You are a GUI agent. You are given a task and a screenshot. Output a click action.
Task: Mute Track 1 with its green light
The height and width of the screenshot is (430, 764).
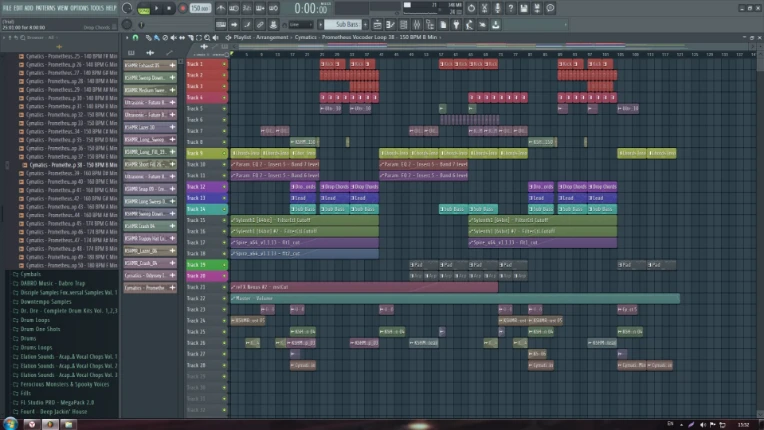click(224, 64)
